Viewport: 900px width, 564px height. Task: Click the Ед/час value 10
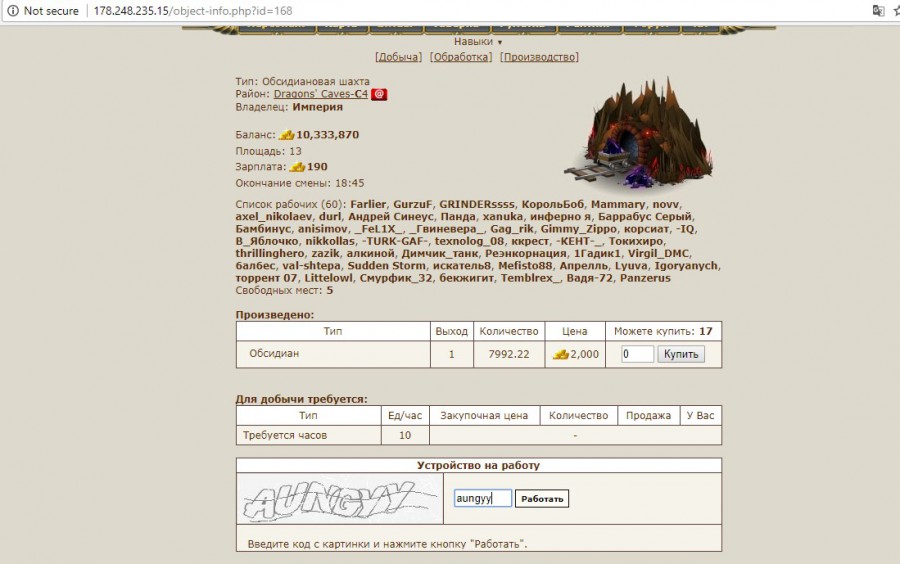pos(405,435)
